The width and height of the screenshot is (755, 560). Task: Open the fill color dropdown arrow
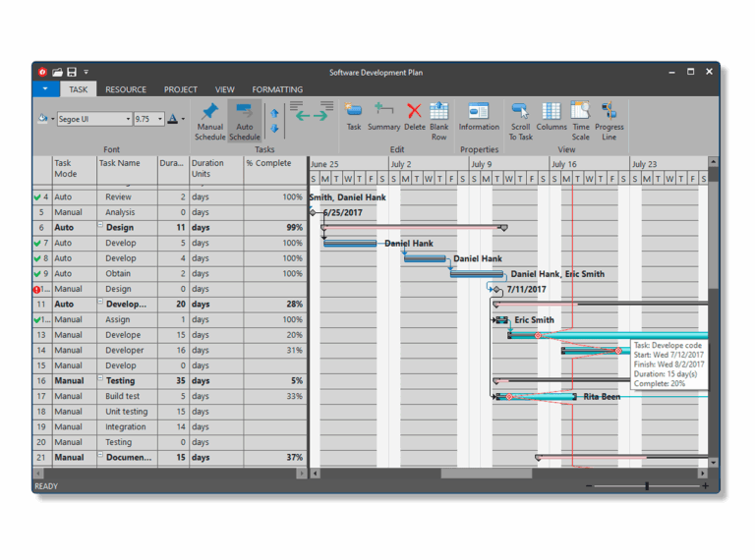(x=52, y=119)
